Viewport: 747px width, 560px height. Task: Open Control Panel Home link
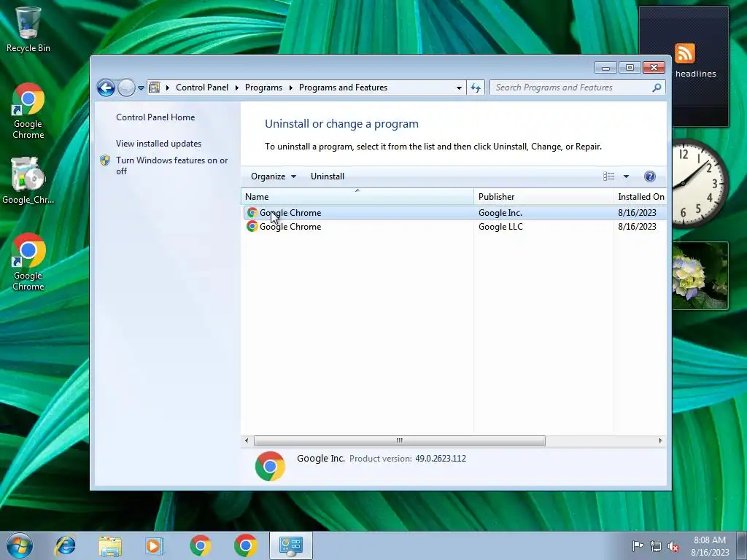[155, 117]
